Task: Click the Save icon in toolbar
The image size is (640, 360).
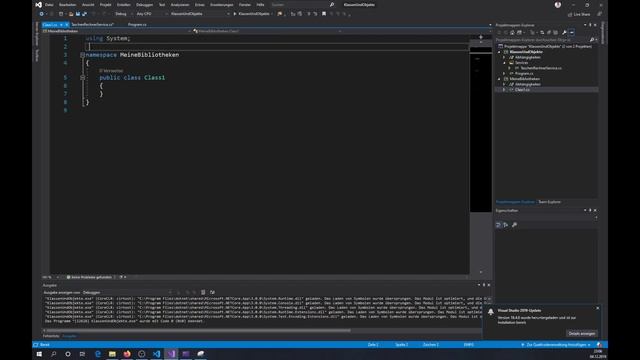Action: coord(78,14)
